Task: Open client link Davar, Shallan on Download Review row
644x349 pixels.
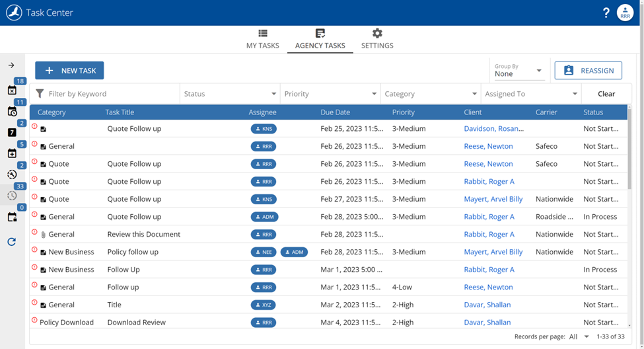Action: 487,323
